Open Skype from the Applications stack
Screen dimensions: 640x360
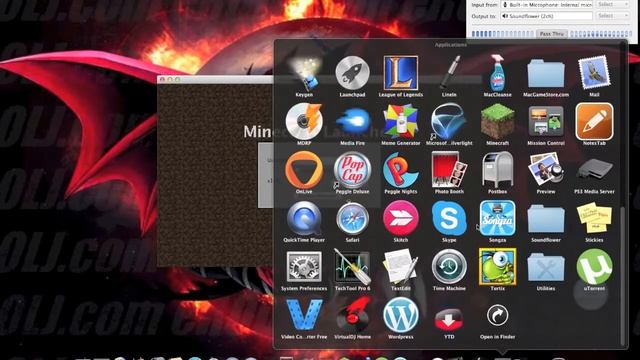pos(449,218)
